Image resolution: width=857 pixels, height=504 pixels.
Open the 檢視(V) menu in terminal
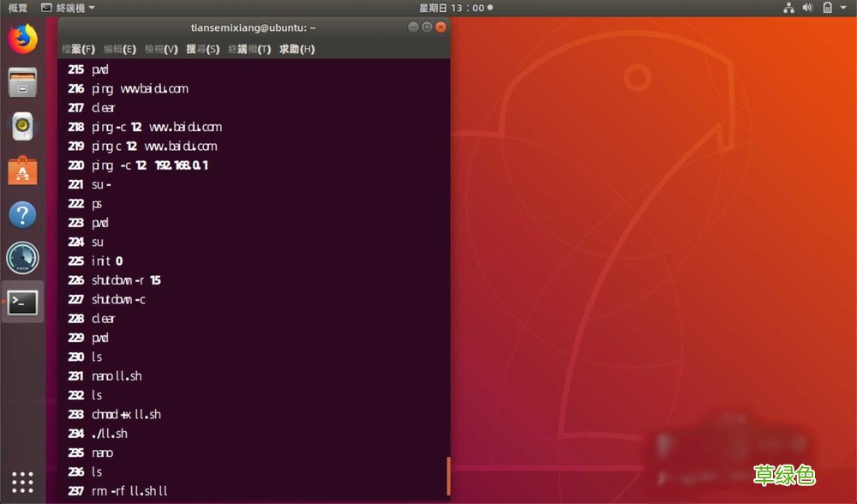pos(159,49)
